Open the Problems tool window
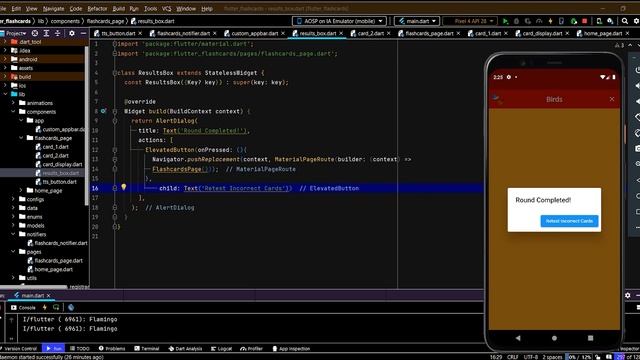The height and width of the screenshot is (360, 640). coord(112,349)
